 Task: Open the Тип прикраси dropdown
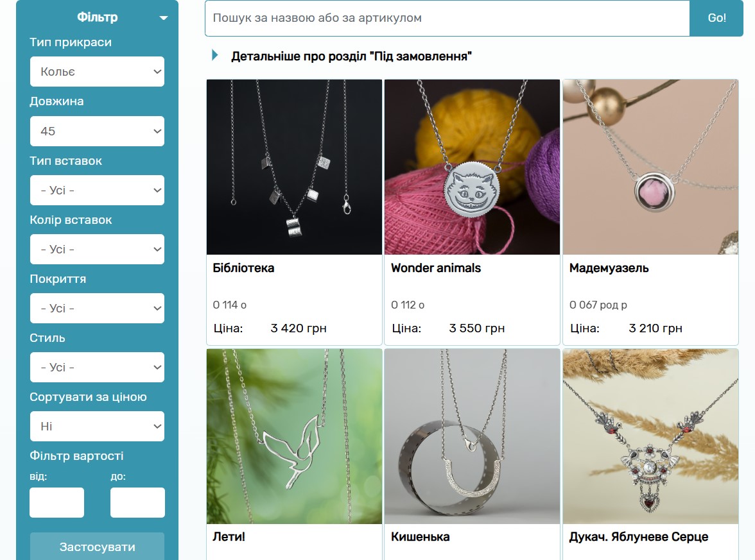point(98,72)
